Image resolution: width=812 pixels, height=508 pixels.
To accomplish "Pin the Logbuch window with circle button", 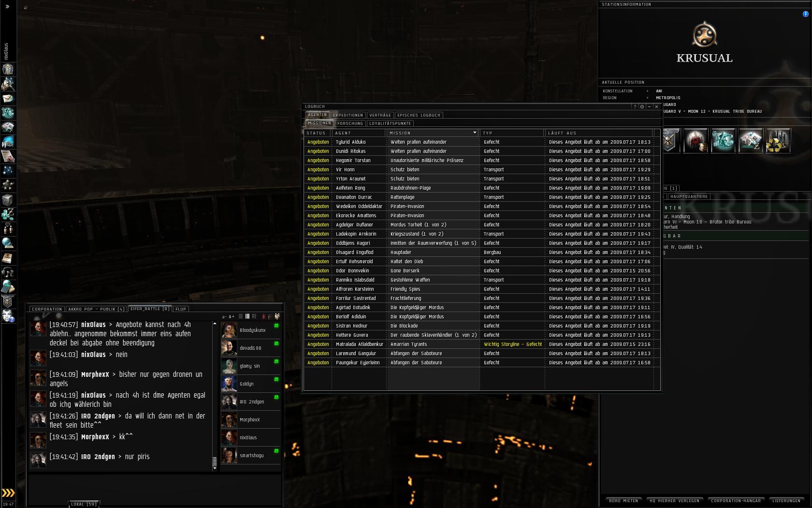I will pyautogui.click(x=642, y=106).
